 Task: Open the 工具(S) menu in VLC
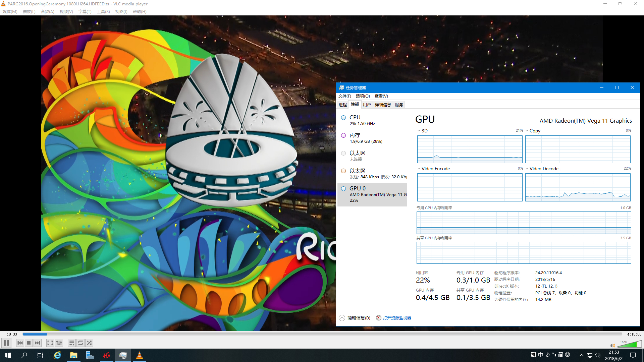103,11
